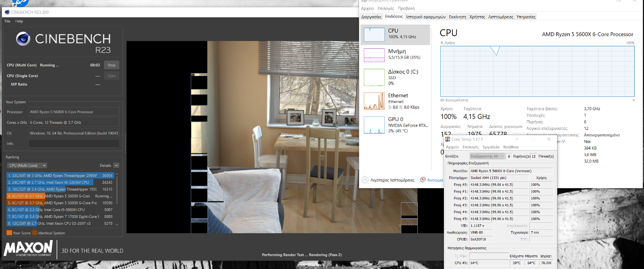Select ranking row Intel Core i9-9880H

coord(60,210)
